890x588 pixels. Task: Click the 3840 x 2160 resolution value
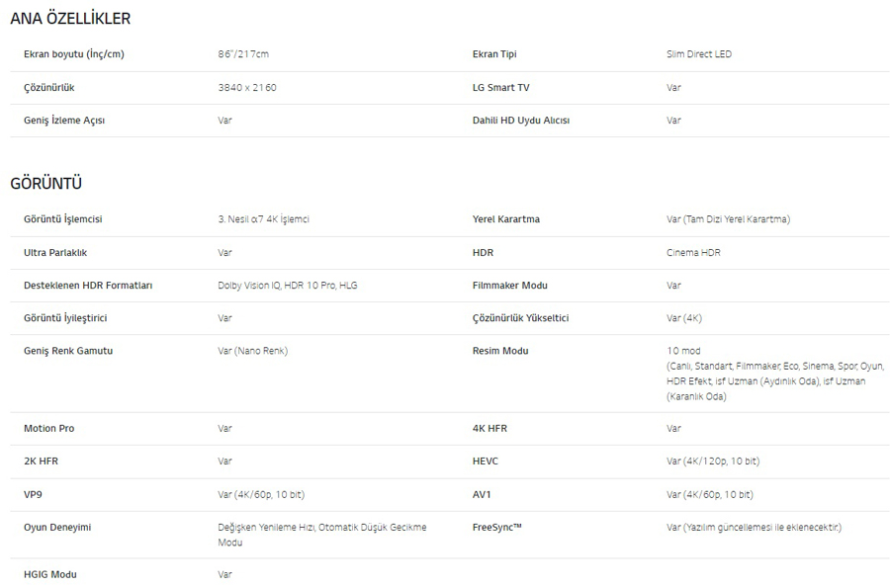(x=247, y=88)
